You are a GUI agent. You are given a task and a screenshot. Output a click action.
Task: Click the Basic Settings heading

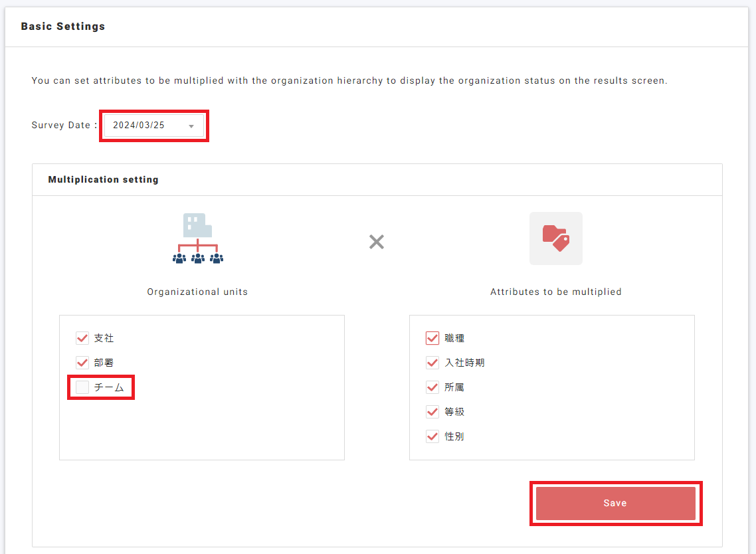coord(63,27)
